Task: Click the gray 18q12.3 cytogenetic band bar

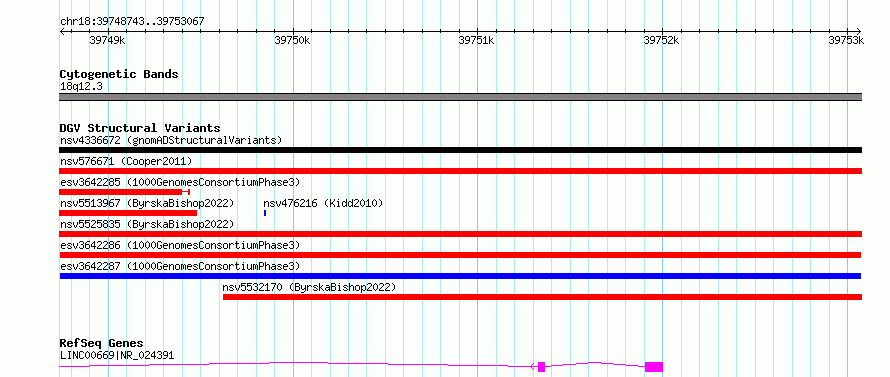Action: [460, 97]
